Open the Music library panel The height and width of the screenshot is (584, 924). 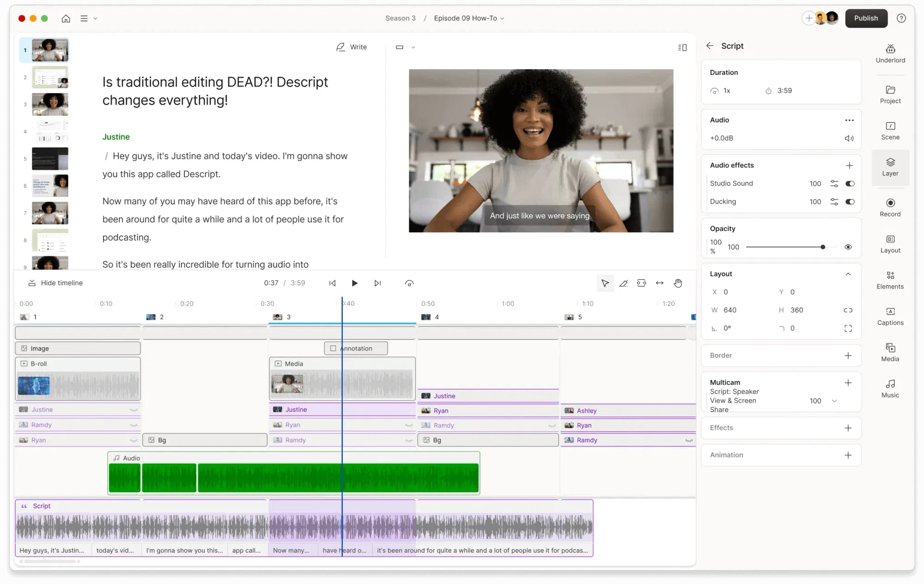click(x=890, y=388)
